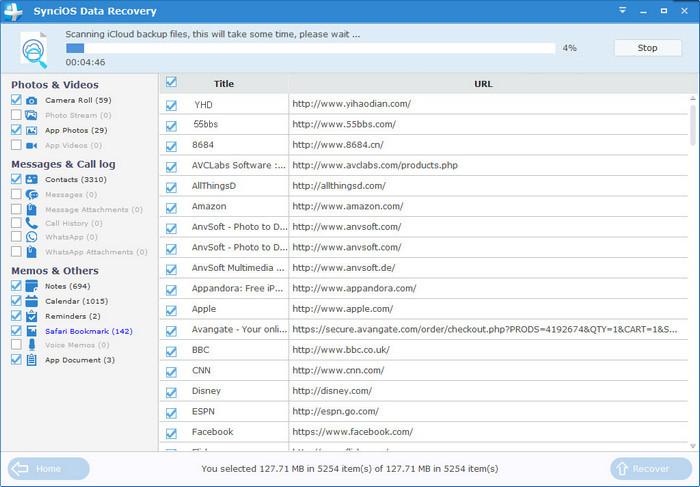Image resolution: width=700 pixels, height=487 pixels.
Task: Select the AnvSoft Multimedia bookmark title
Action: 238,268
